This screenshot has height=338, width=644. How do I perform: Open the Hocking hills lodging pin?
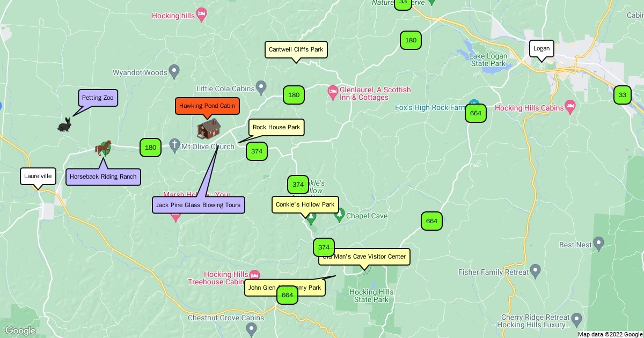tap(202, 13)
